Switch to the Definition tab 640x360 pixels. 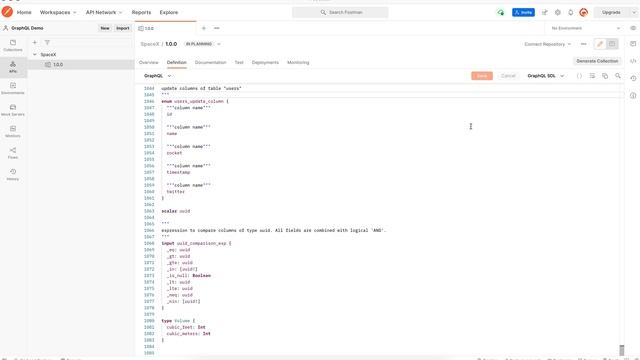tap(177, 62)
